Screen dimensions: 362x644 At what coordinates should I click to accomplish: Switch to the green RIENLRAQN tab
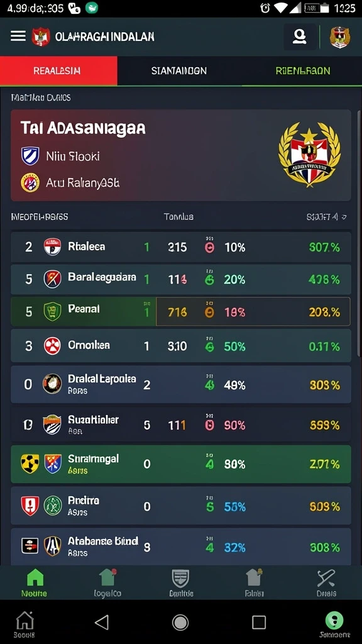point(302,70)
